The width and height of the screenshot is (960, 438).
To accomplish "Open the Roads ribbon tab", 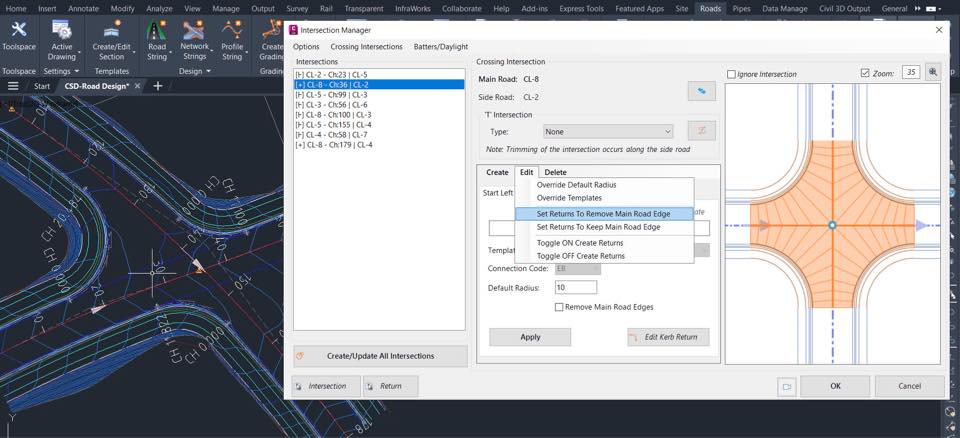I will 710,9.
